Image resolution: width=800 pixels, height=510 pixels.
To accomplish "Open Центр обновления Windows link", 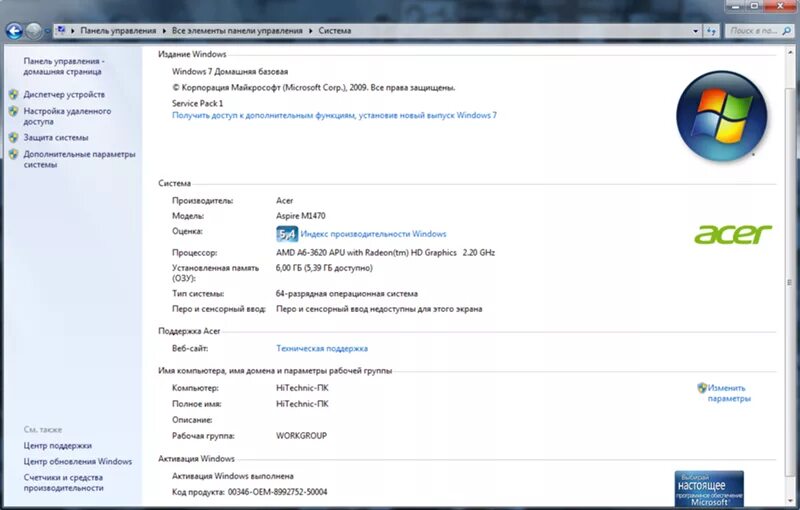I will click(78, 462).
